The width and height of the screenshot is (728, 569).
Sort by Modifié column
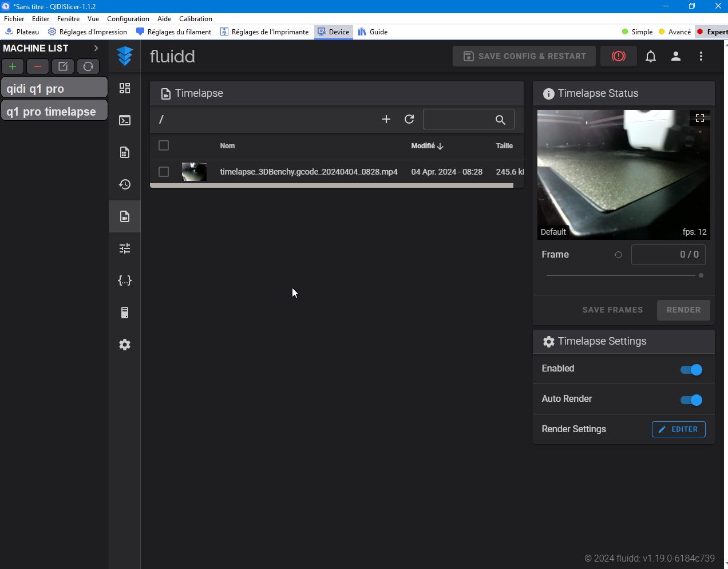pos(427,146)
